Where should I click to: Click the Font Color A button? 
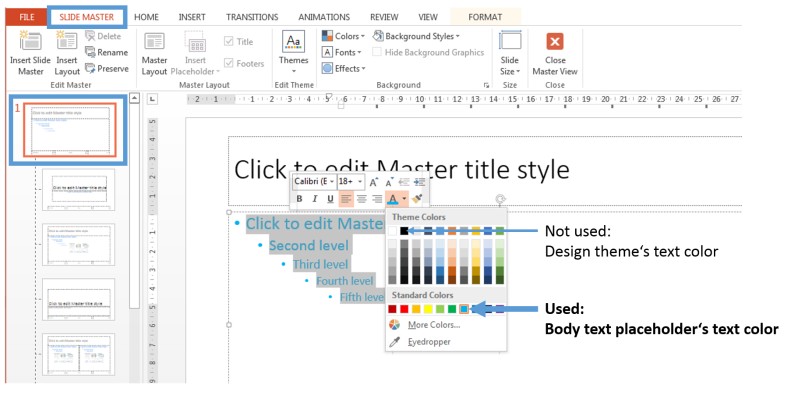(392, 199)
